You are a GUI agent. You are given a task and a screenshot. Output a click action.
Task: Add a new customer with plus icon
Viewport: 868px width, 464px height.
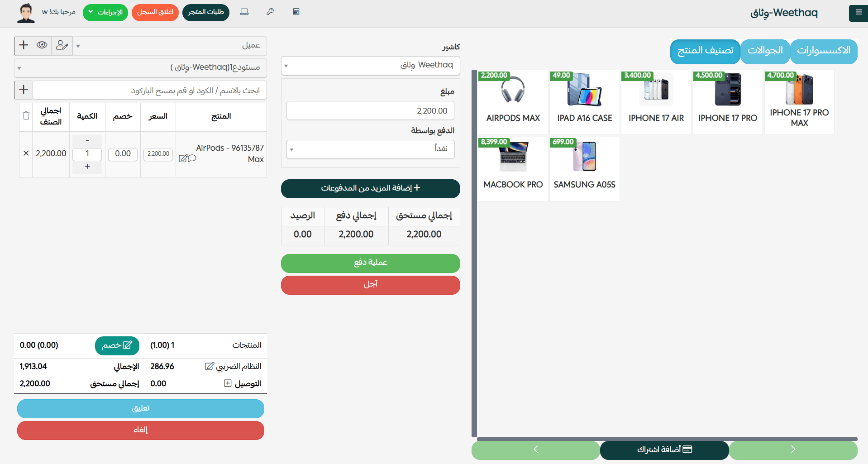pos(24,45)
